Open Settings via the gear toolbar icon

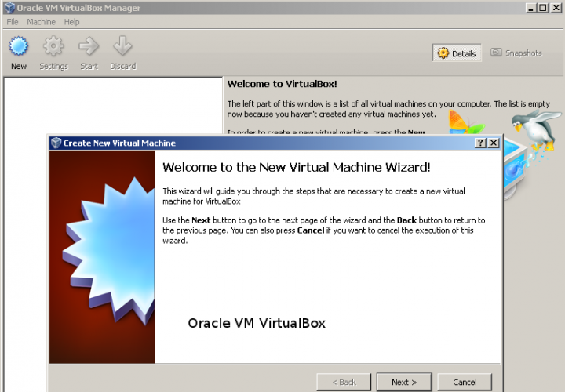[x=53, y=48]
